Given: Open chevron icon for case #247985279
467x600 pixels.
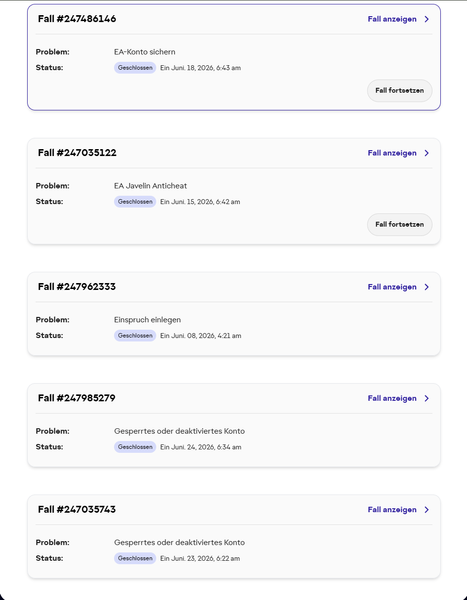Looking at the screenshot, I should coord(427,398).
